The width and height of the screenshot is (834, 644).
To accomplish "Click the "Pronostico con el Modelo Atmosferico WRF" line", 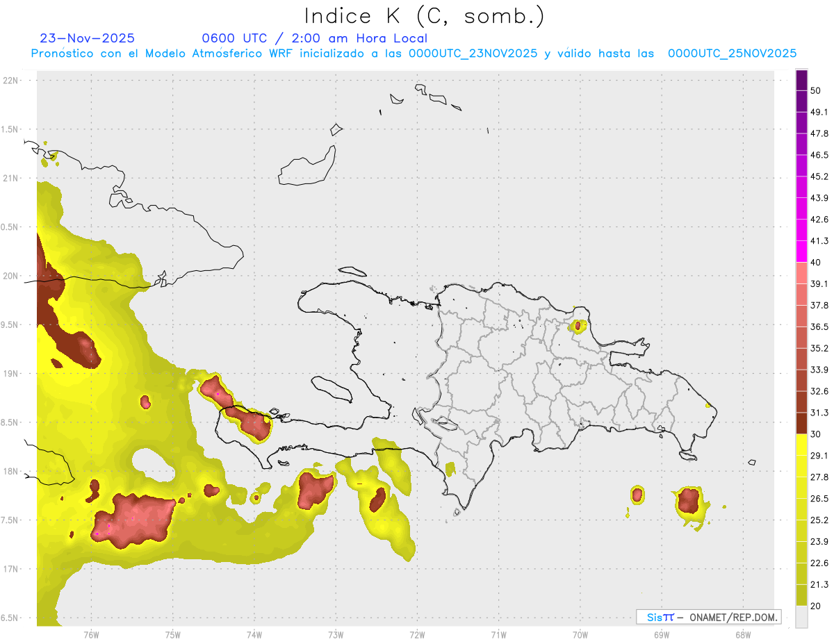I will 414,53.
